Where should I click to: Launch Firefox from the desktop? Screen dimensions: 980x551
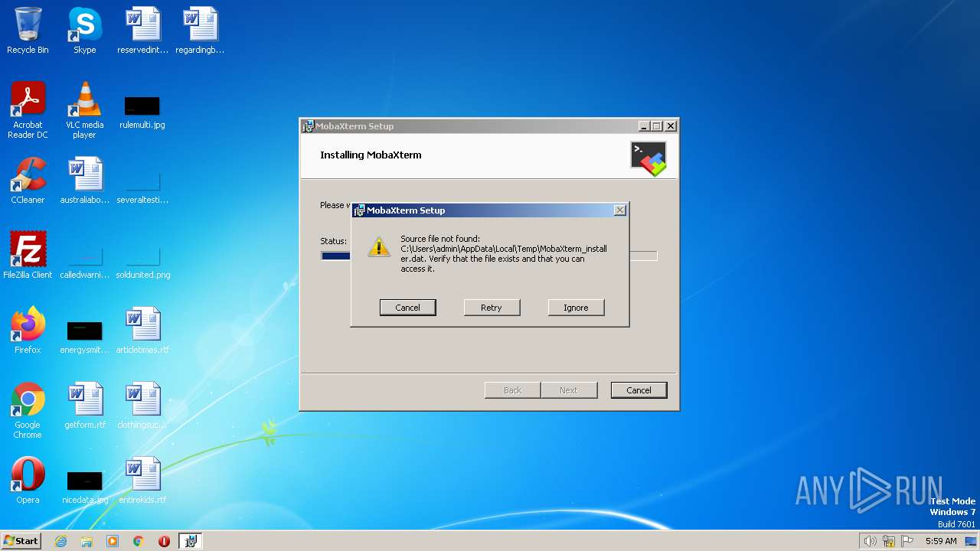coord(28,331)
